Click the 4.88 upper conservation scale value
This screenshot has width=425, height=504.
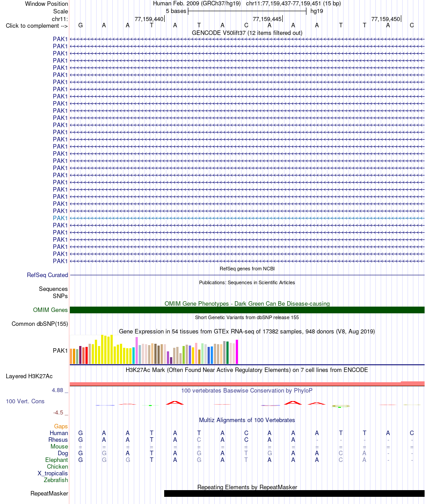58,390
